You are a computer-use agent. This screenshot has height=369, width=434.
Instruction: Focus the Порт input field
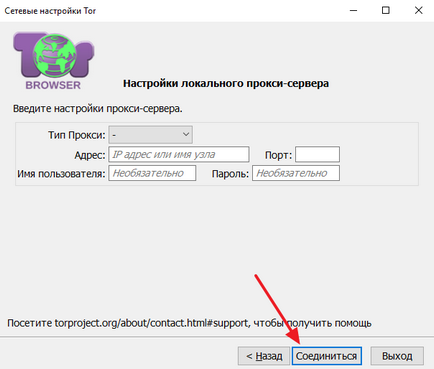click(x=317, y=154)
